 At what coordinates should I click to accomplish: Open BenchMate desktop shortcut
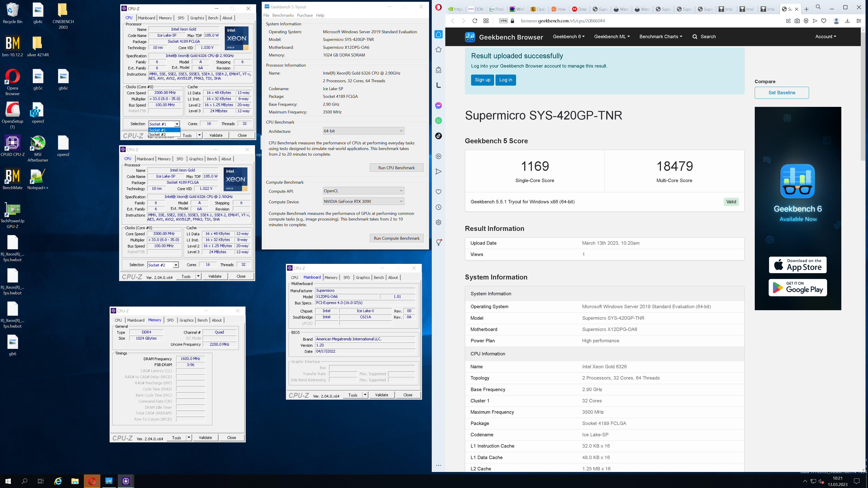coord(12,179)
